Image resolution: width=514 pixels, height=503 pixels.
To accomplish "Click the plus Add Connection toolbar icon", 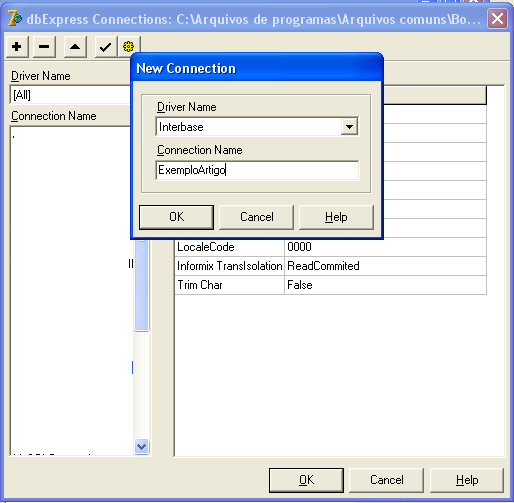I will [x=17, y=47].
